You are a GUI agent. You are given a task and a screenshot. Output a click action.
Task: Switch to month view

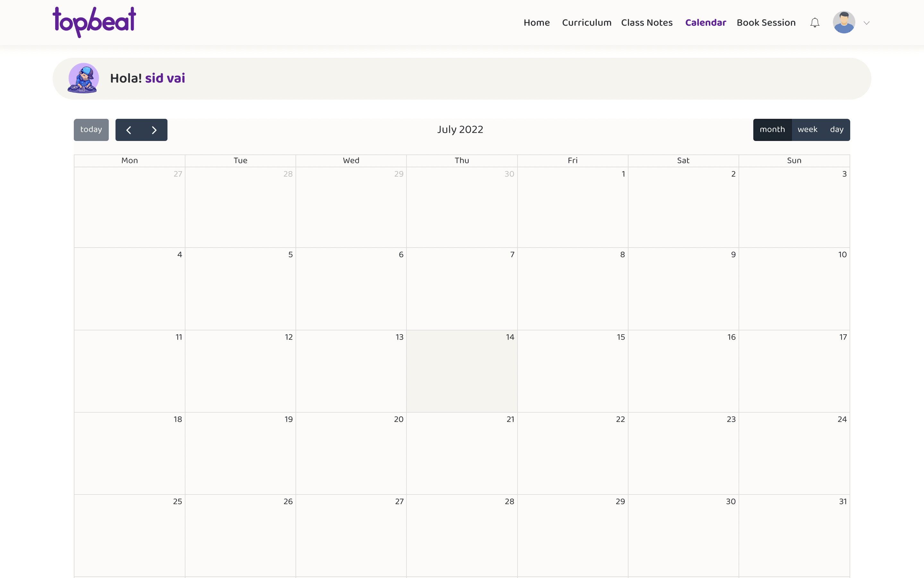pyautogui.click(x=773, y=130)
